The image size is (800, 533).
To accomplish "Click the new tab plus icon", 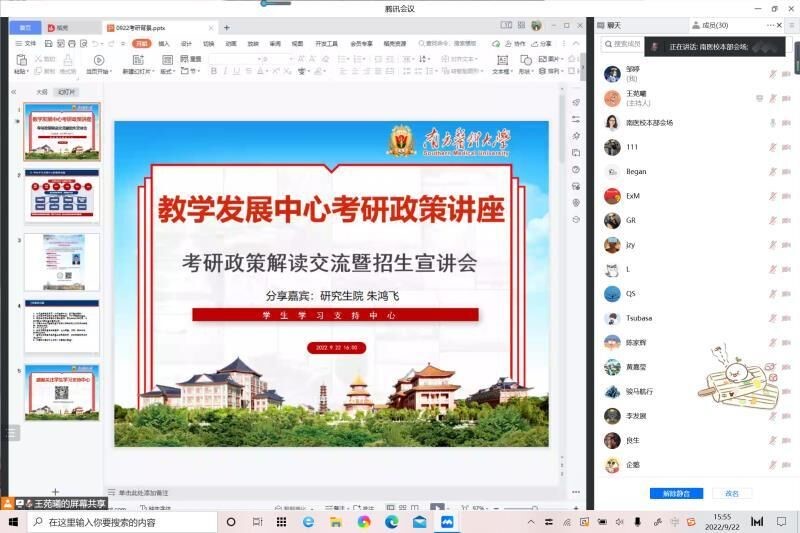I will (227, 28).
